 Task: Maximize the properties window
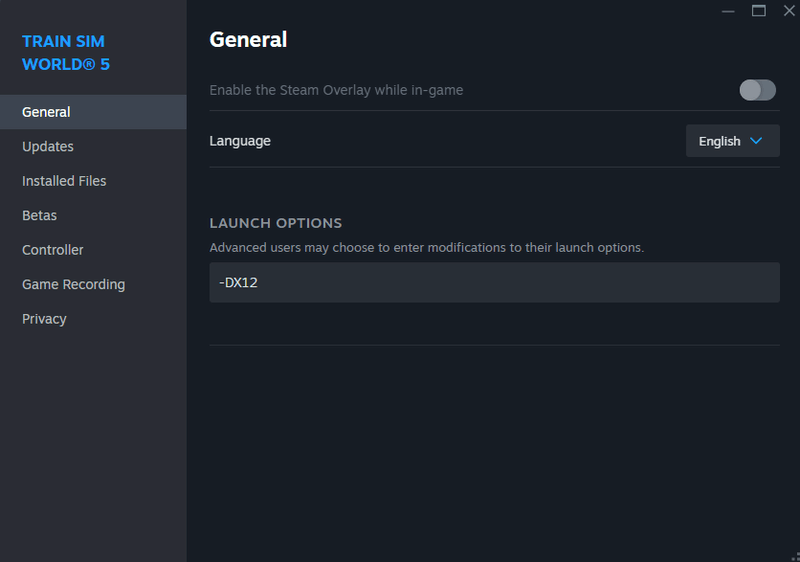759,11
